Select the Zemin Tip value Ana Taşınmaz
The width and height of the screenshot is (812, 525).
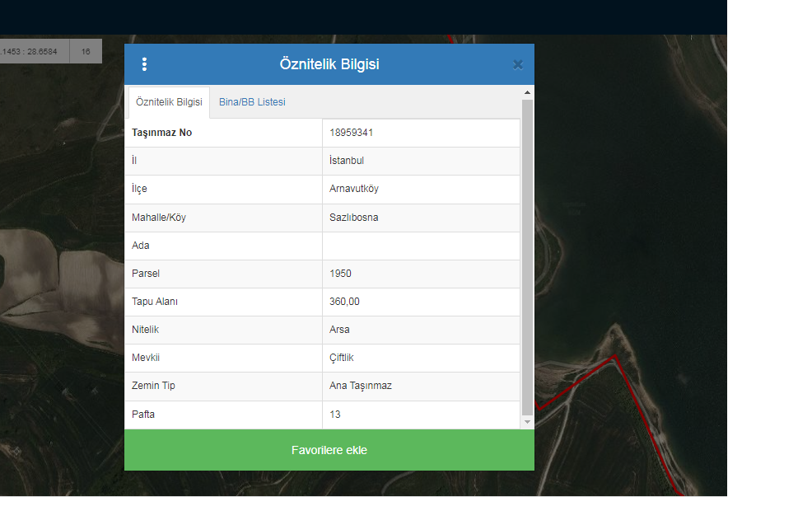coord(361,386)
